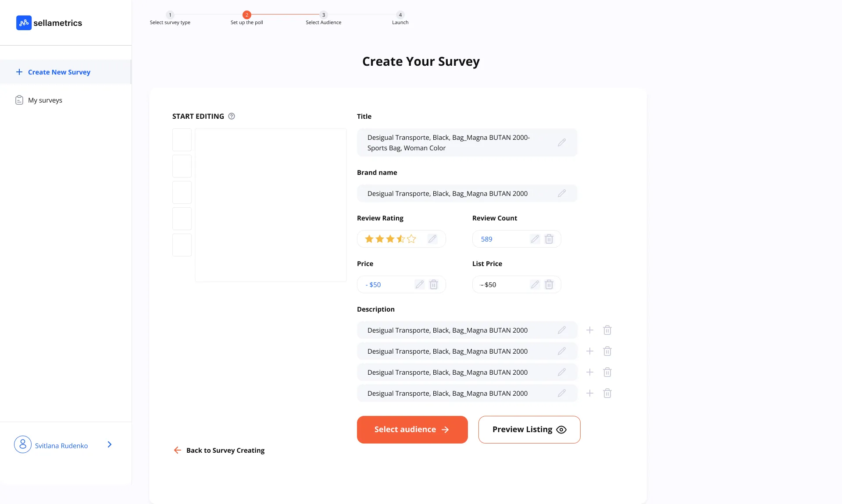Select the fourth image thumbnail slot
This screenshot has width=842, height=504.
coord(182,219)
